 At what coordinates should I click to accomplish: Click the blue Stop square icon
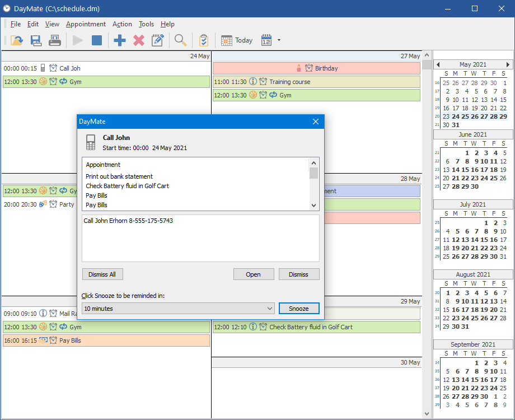97,40
